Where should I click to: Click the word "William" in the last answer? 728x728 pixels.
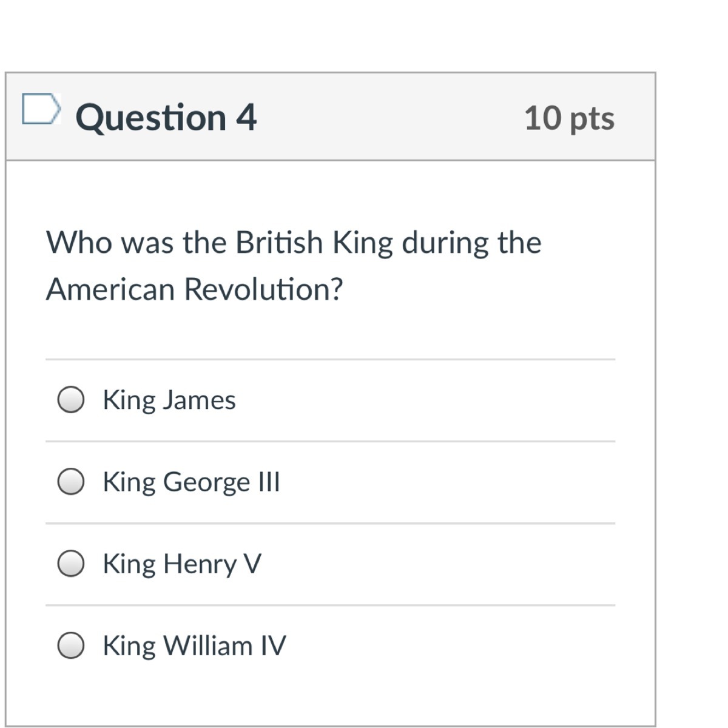(208, 645)
